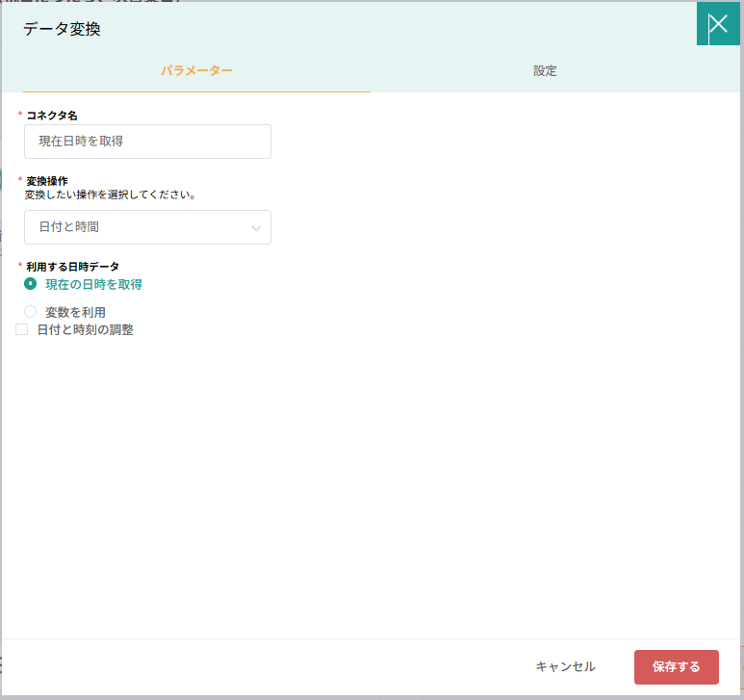This screenshot has height=700, width=744.
Task: Click the 日付と時刻の調整 checkbox label text
Action: [x=86, y=329]
